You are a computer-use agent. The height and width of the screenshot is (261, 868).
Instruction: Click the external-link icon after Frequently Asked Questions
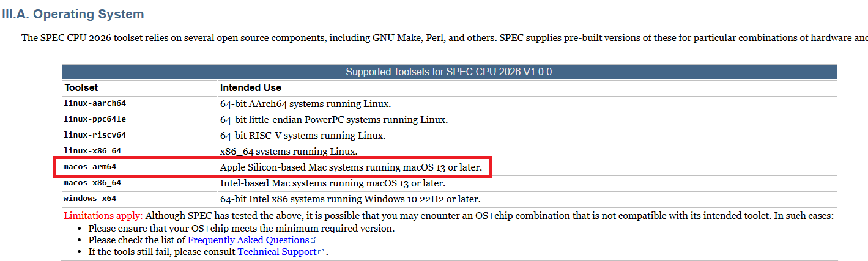point(314,240)
